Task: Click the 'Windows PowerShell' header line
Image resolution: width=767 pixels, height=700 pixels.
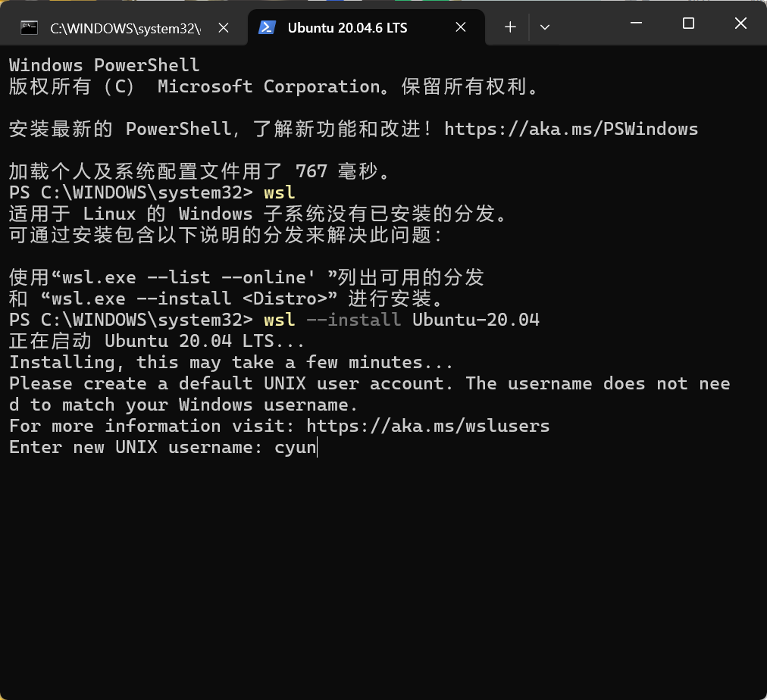Action: pyautogui.click(x=104, y=65)
